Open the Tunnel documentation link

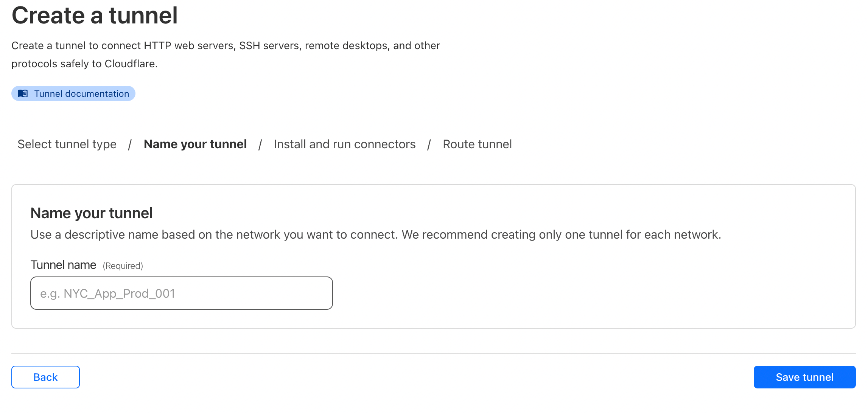81,93
